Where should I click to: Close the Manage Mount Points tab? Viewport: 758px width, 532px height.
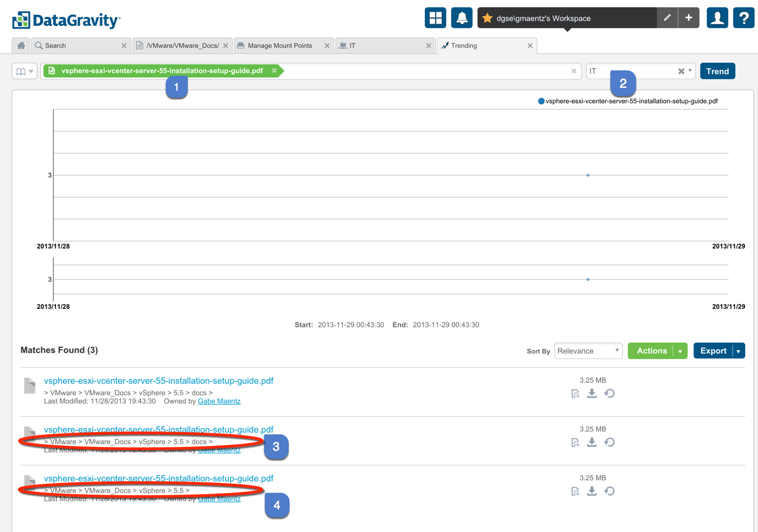tap(327, 46)
